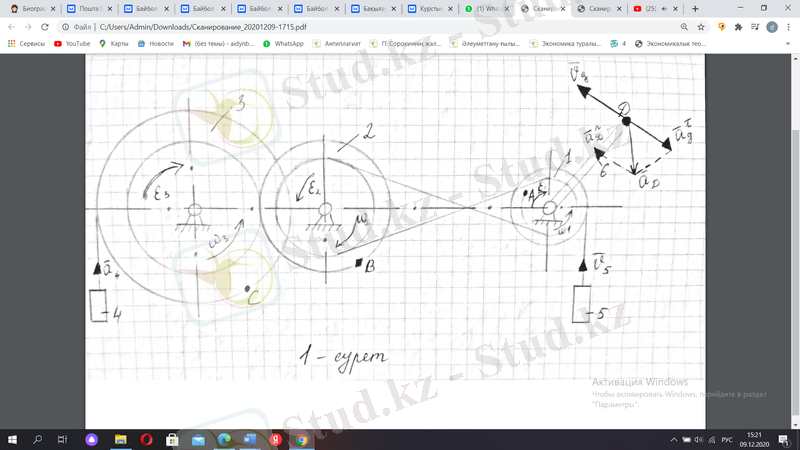
Task: Open the battery status tray icon
Action: click(687, 440)
